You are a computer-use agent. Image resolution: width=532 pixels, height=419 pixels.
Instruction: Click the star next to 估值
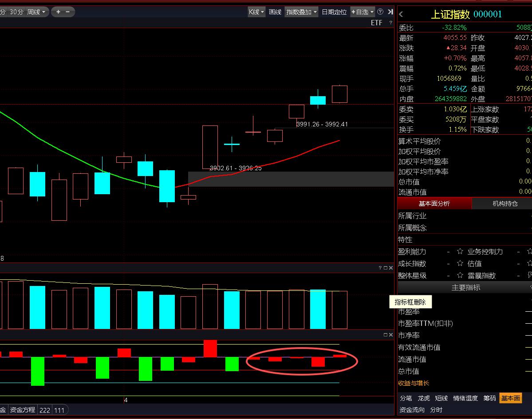[460, 263]
